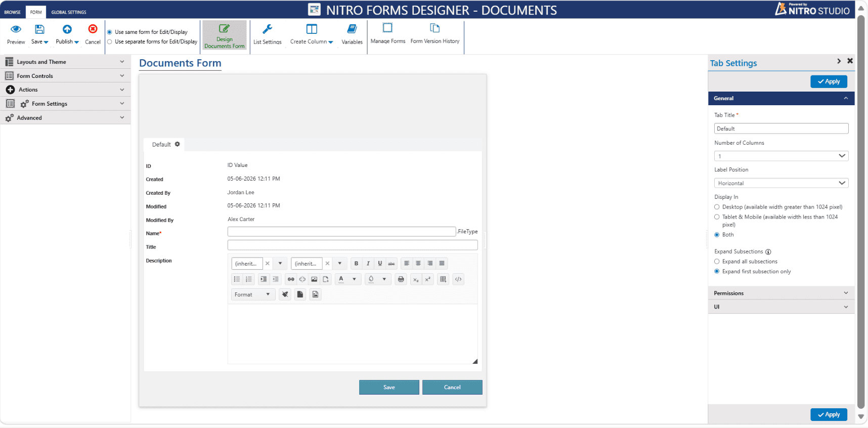Open Format dropdown in editor

point(253,294)
